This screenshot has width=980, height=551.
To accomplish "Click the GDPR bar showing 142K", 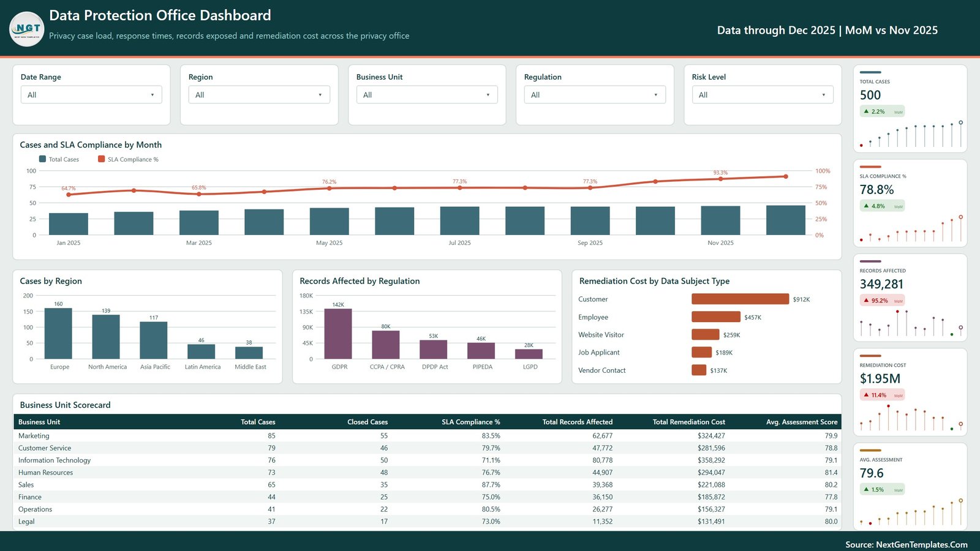I will 338,334.
